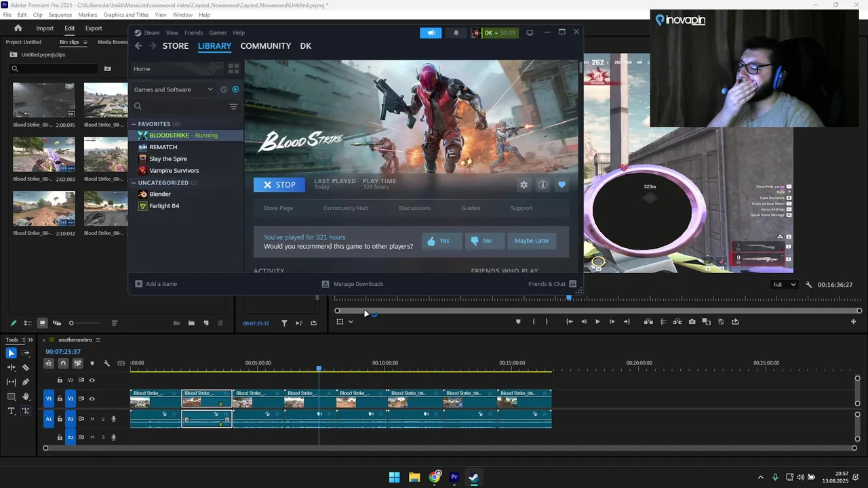This screenshot has height=488, width=868.
Task: Click the Program Monitor Mark In button
Action: (533, 322)
